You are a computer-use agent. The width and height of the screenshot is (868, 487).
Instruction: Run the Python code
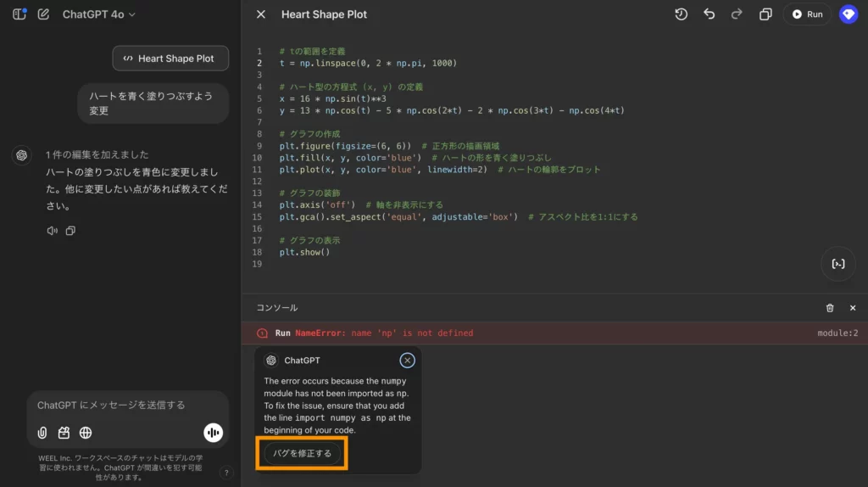pyautogui.click(x=807, y=14)
